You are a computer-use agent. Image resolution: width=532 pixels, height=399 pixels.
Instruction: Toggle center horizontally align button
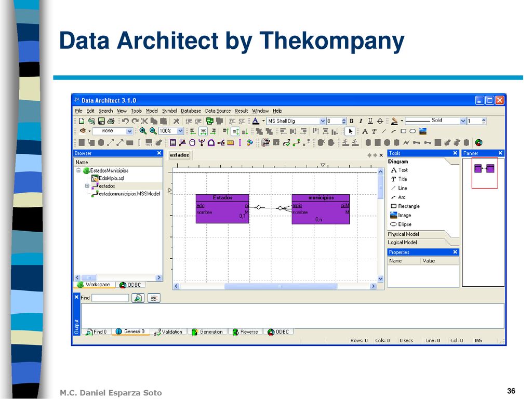(x=203, y=131)
